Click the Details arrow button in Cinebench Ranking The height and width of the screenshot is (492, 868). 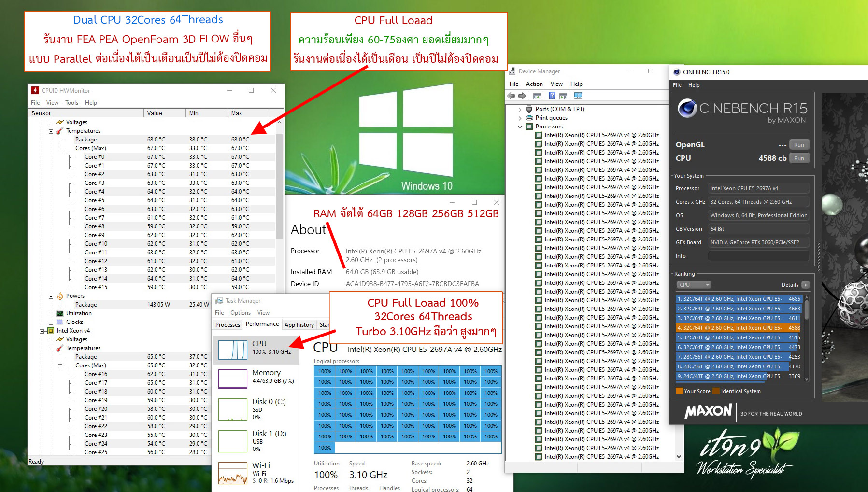806,285
